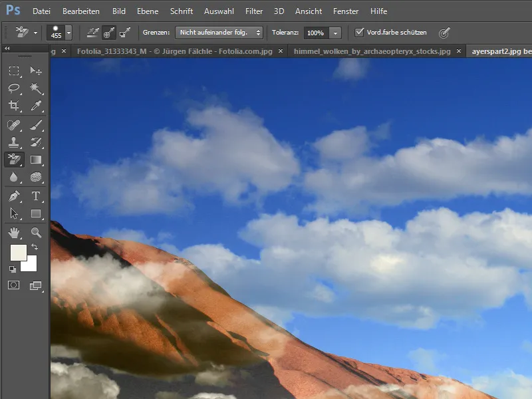Screen dimensions: 532x399
Task: Close the himmel_wolken tab
Action: [459, 51]
